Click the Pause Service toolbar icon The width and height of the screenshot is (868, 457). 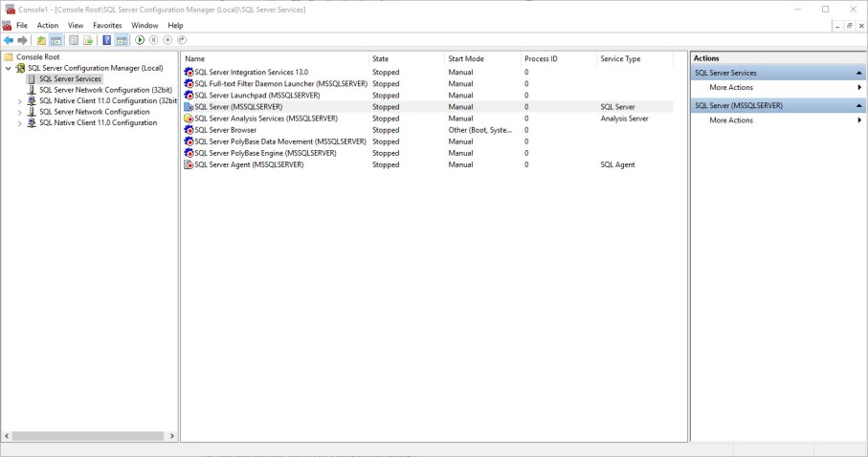[154, 40]
